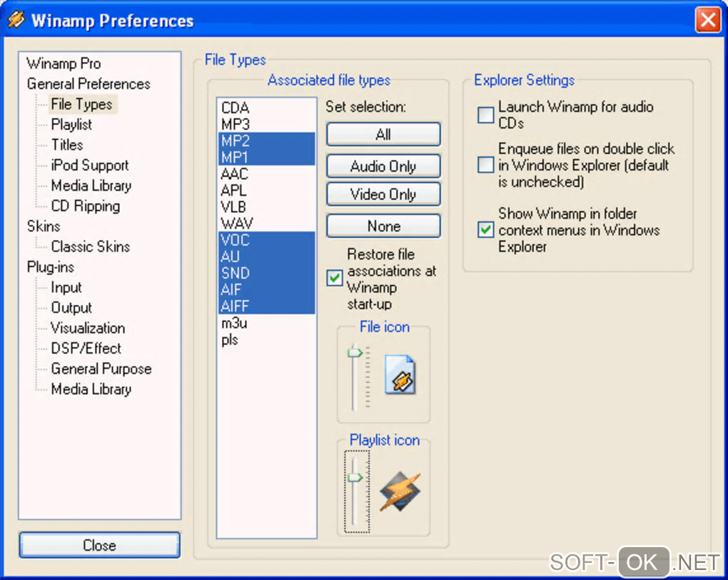The width and height of the screenshot is (728, 580).
Task: Click the None selection button
Action: [383, 226]
